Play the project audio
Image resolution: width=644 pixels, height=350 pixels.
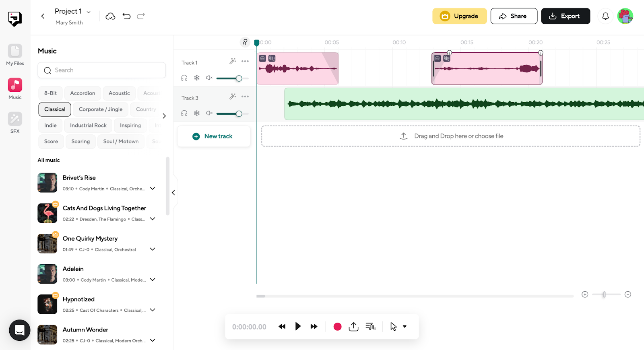click(298, 326)
